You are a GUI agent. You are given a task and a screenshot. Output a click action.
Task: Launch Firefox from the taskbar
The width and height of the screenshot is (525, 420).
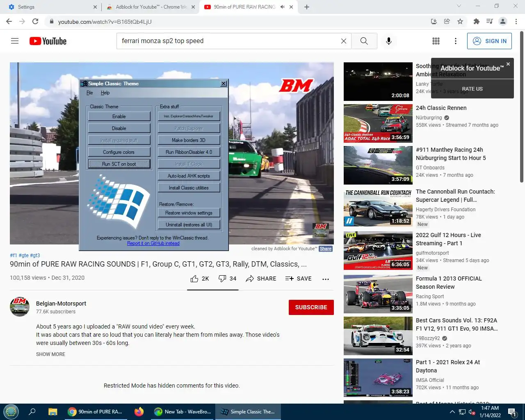click(139, 412)
